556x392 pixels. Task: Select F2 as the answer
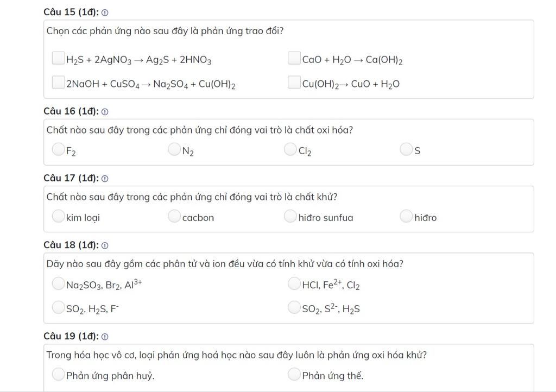[x=58, y=149]
